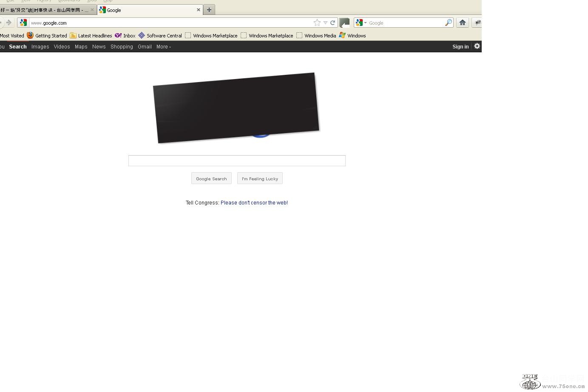Open the Windows bookmark with flag icon
Image resolution: width=588 pixels, height=392 pixels.
pyautogui.click(x=352, y=36)
